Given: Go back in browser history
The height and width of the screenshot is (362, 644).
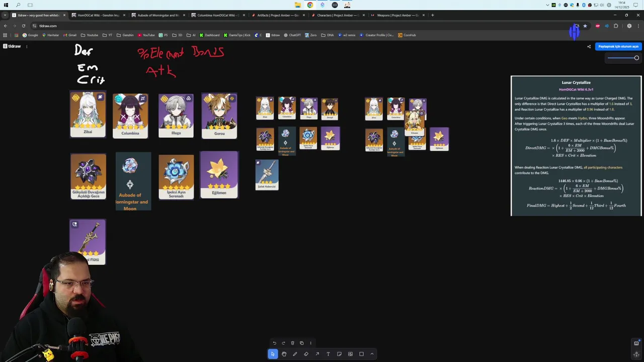Looking at the screenshot, I should click(x=5, y=26).
